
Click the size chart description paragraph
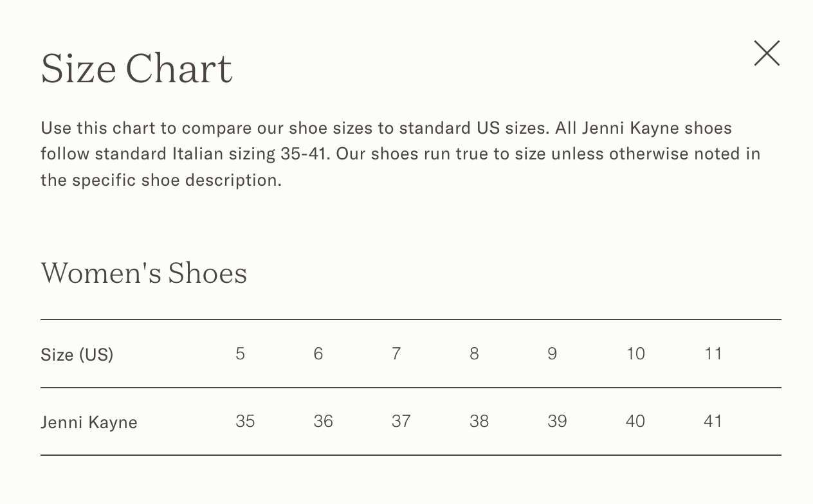pyautogui.click(x=401, y=154)
